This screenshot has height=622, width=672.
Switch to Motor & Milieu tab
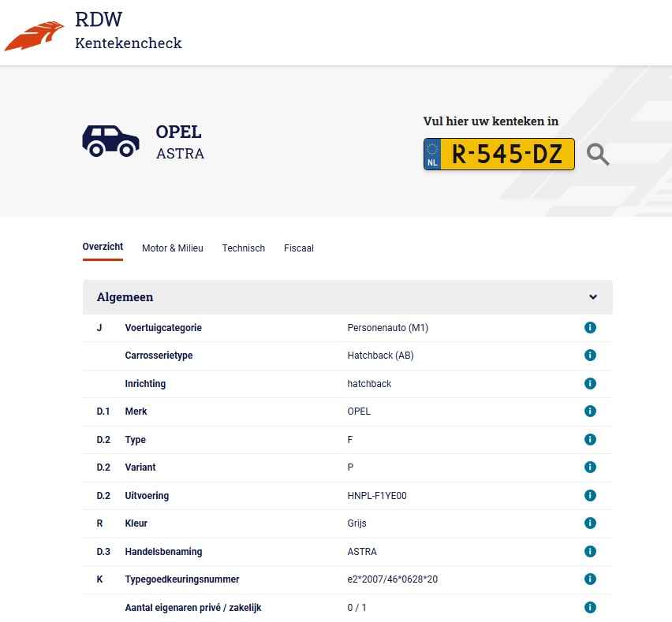tap(172, 248)
